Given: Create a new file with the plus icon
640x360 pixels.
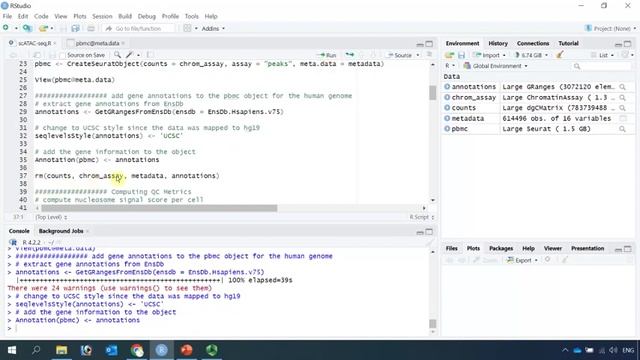Looking at the screenshot, I should pyautogui.click(x=6, y=28).
